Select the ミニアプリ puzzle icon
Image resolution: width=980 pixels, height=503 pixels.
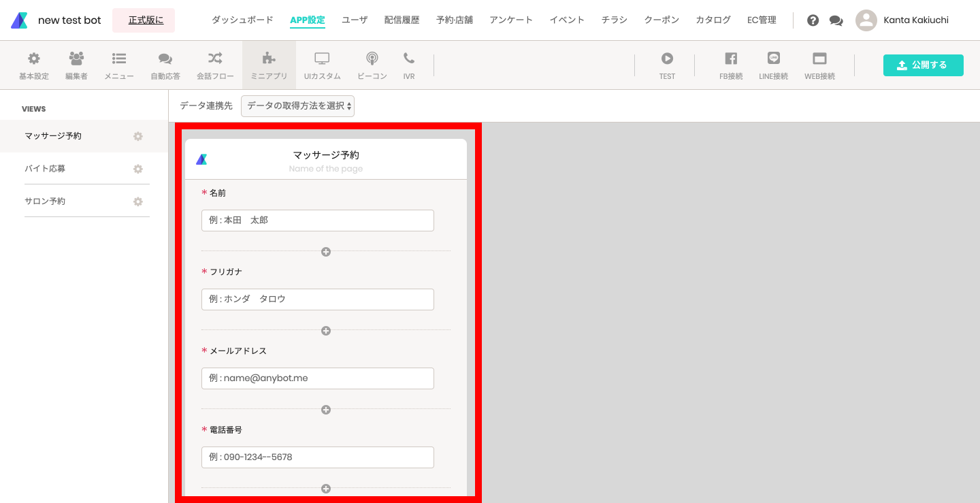269,59
